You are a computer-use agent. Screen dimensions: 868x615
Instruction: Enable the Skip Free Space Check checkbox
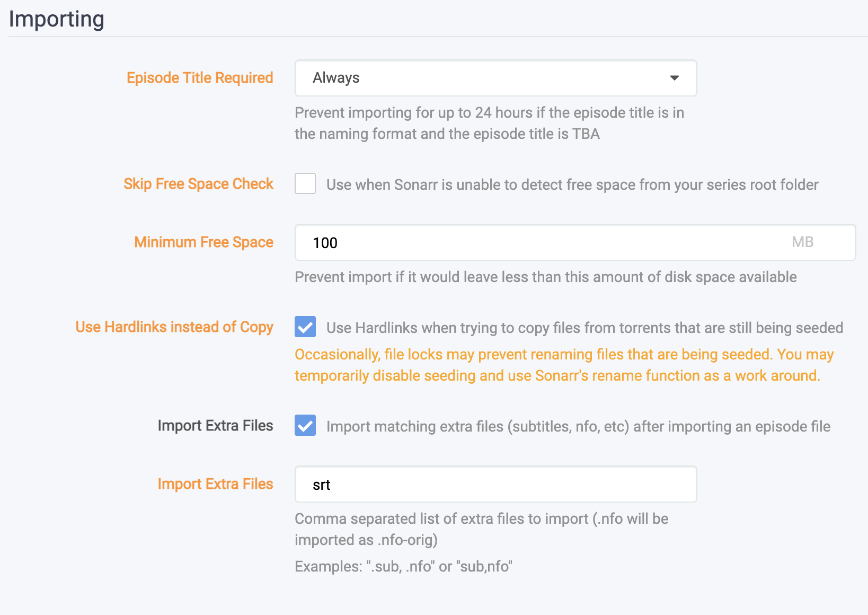(x=305, y=184)
